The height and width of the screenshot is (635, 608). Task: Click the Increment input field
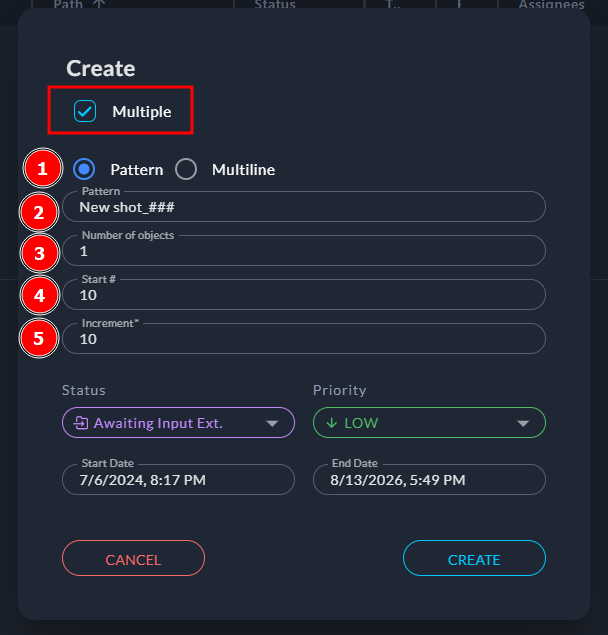304,339
